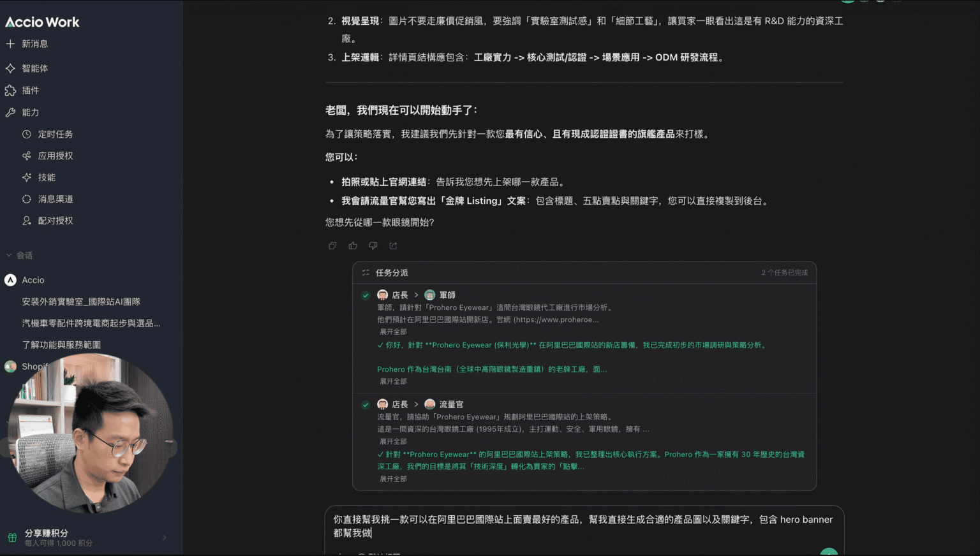Click the person icon for 配对授权
Screen dimensions: 980x556
(27, 221)
